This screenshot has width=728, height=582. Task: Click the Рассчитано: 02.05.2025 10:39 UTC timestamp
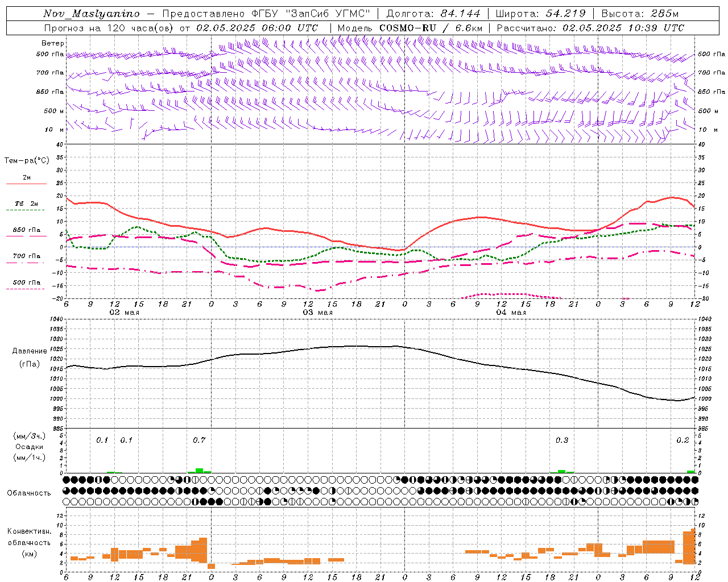[590, 28]
